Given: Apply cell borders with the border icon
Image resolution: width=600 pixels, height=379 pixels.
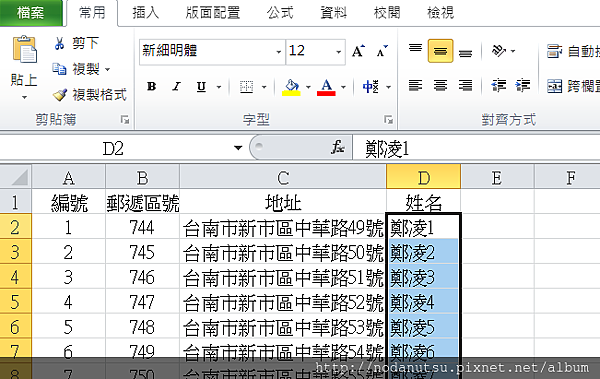Looking at the screenshot, I should click(x=246, y=87).
